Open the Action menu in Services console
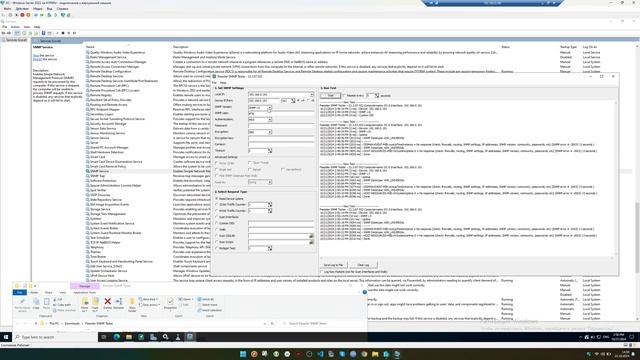 click(15, 27)
